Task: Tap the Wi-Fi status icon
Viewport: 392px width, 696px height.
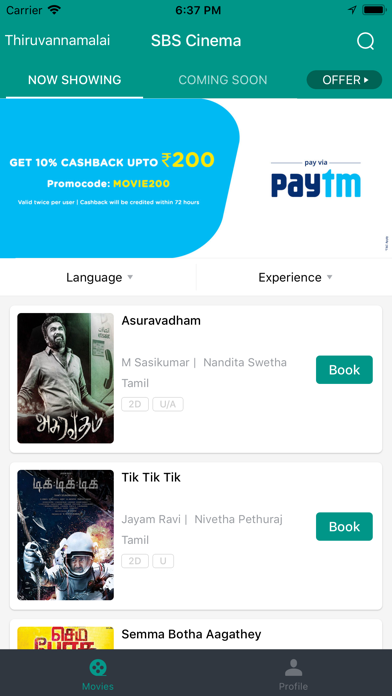Action: pyautogui.click(x=54, y=10)
